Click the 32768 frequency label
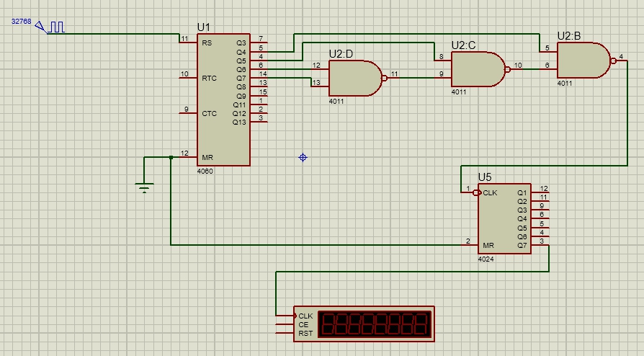Viewport: 644px width, 356px height. point(21,21)
